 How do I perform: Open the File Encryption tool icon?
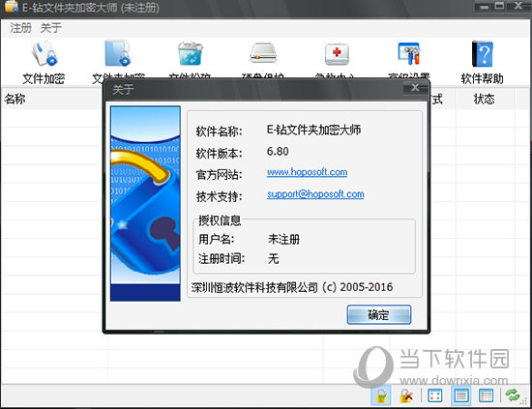click(44, 53)
